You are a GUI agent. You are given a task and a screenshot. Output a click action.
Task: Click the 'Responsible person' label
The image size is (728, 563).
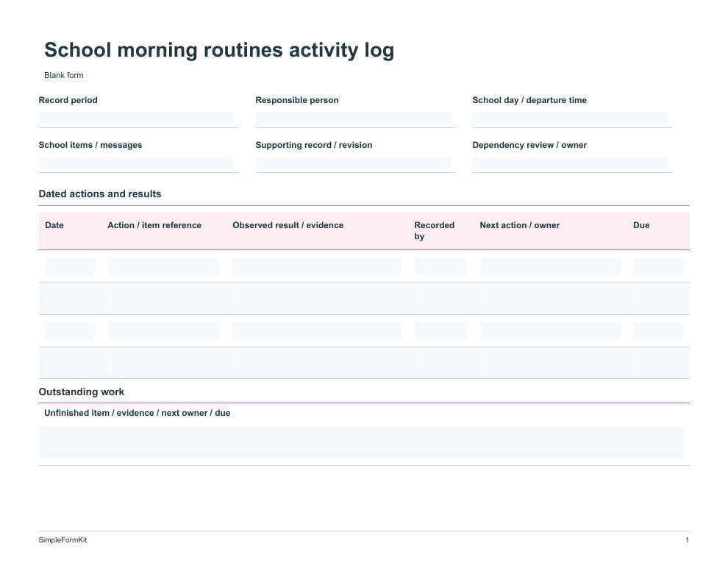pos(296,100)
